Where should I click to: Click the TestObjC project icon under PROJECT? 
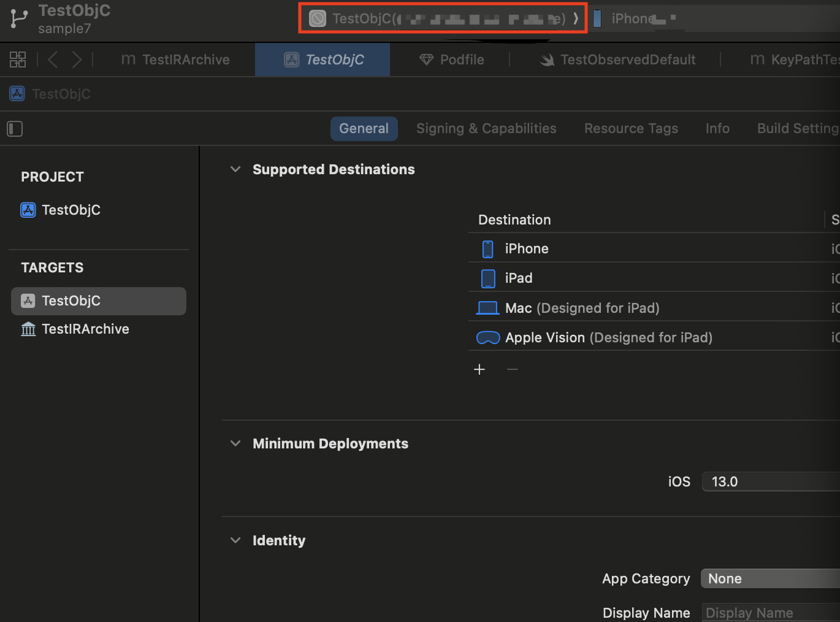(28, 210)
